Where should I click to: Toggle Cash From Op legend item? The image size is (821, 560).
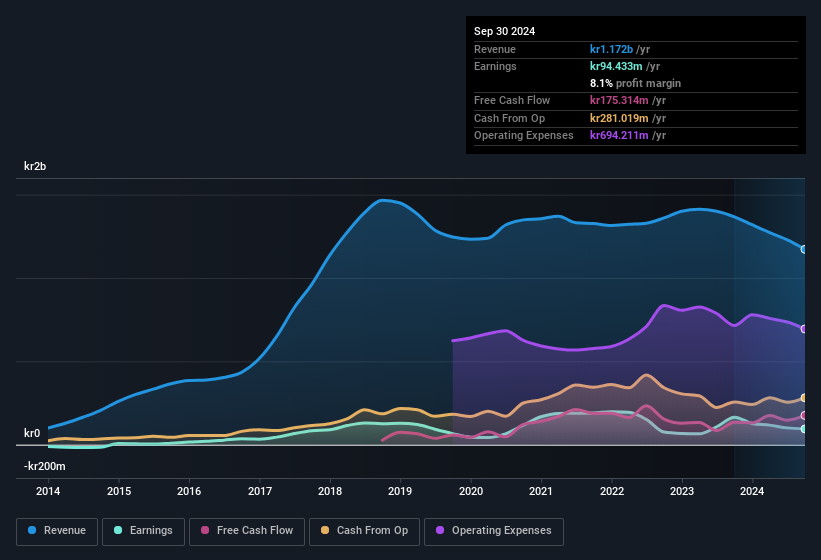(x=363, y=531)
